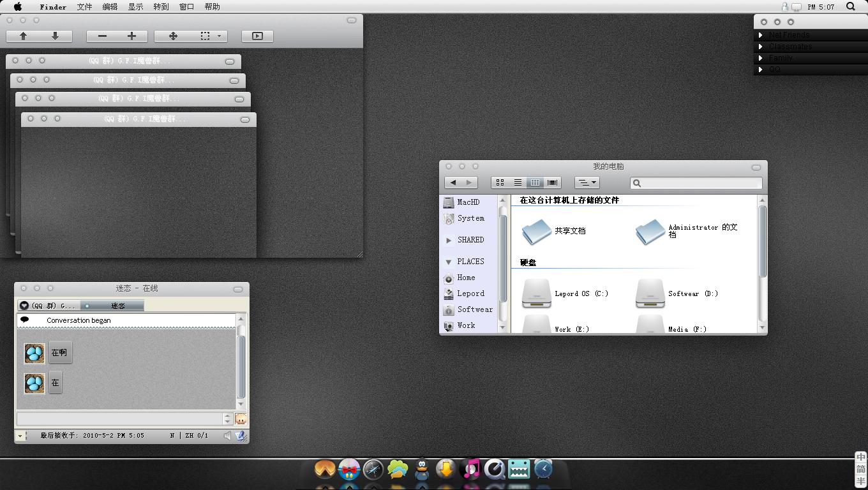Open the 转到 menu
This screenshot has width=868, height=490.
pyautogui.click(x=161, y=7)
